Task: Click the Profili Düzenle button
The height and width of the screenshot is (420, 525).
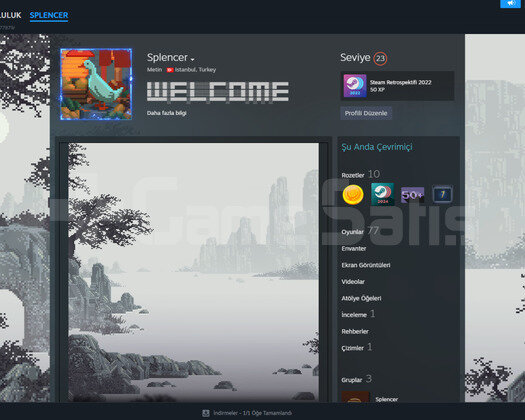Action: tap(366, 113)
